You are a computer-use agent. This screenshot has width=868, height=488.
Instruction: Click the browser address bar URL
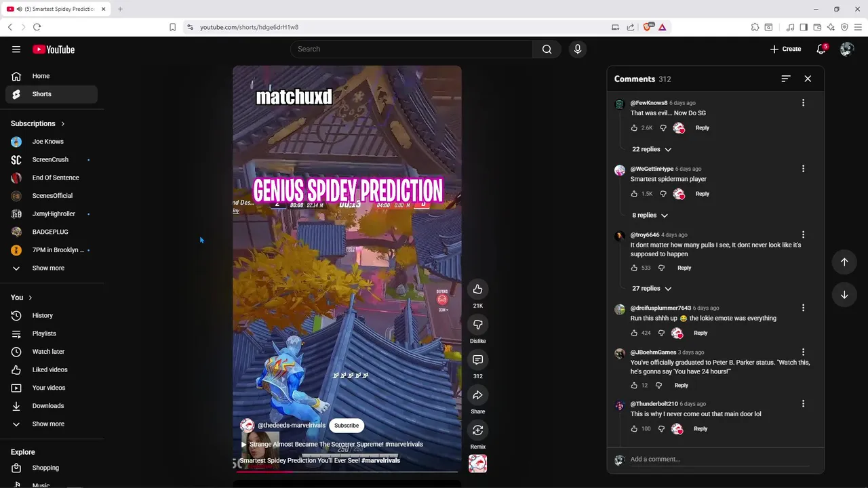(249, 27)
